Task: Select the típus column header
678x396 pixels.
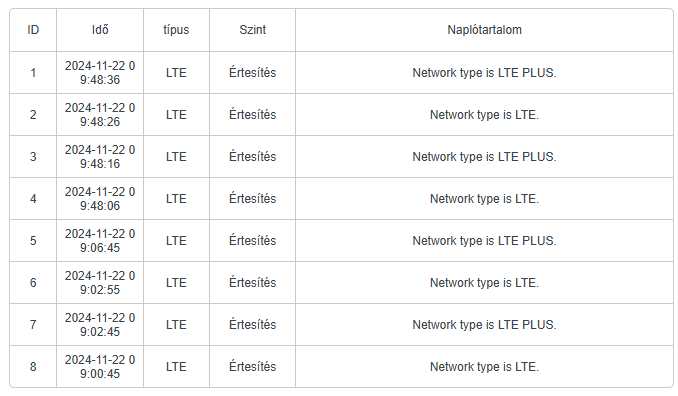Action: pos(176,30)
